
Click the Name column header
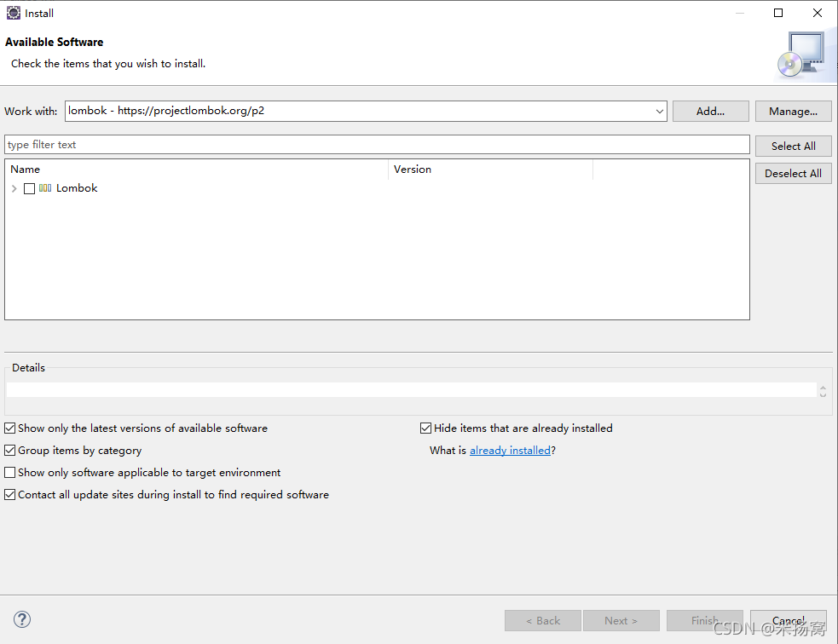(199, 170)
